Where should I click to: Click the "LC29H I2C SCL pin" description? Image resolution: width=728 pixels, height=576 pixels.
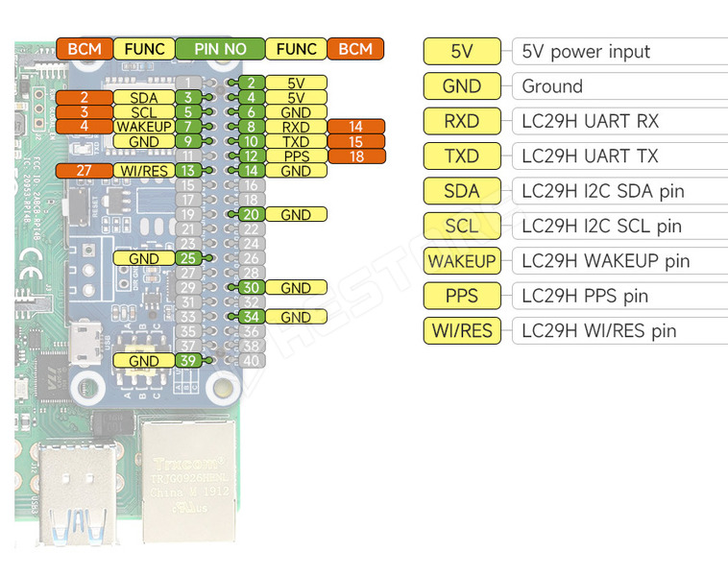tap(601, 227)
